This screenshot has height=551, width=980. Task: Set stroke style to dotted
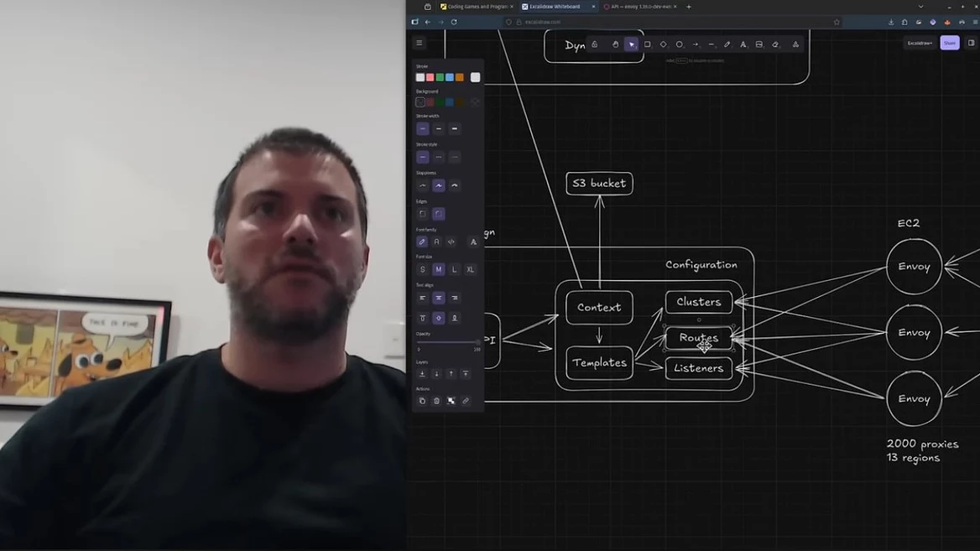click(455, 157)
